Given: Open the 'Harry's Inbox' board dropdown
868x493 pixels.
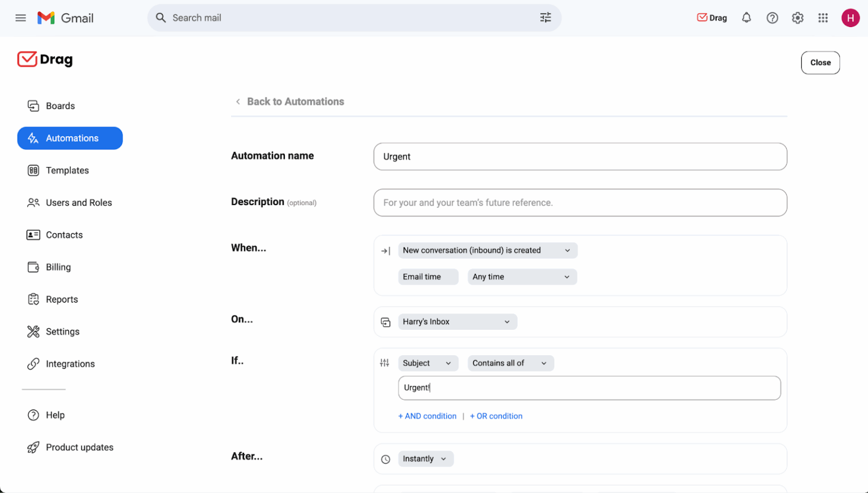Looking at the screenshot, I should tap(457, 321).
